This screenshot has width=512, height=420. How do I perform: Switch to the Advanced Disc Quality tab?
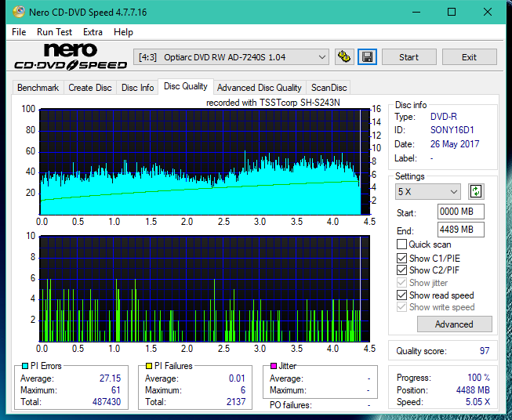click(260, 88)
